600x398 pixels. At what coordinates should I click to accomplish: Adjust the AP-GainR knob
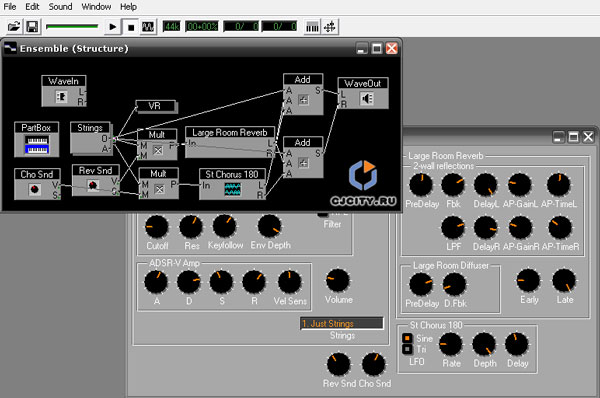520,227
